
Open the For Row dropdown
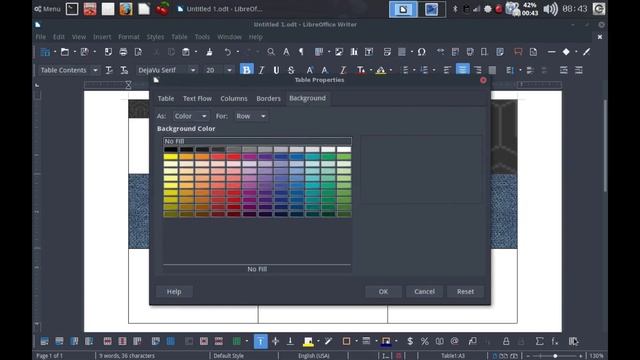tap(251, 116)
